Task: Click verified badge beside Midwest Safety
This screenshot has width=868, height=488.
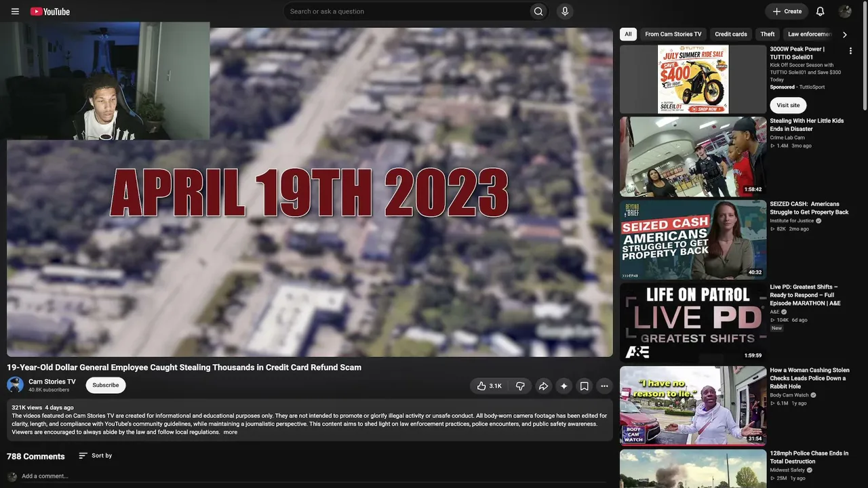Action: (x=810, y=470)
